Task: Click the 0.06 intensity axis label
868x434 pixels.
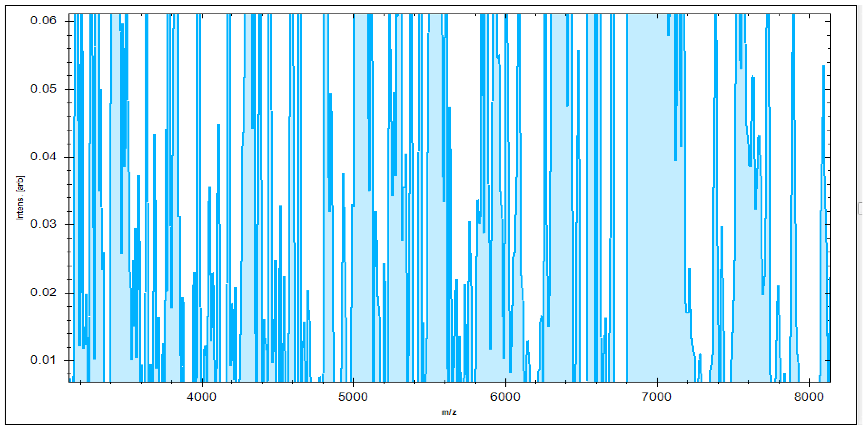Action: tap(44, 21)
